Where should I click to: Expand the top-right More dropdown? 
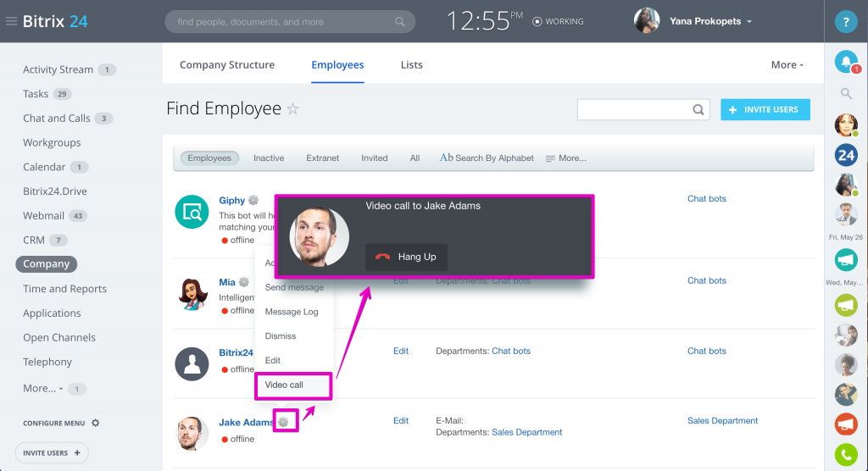click(787, 64)
